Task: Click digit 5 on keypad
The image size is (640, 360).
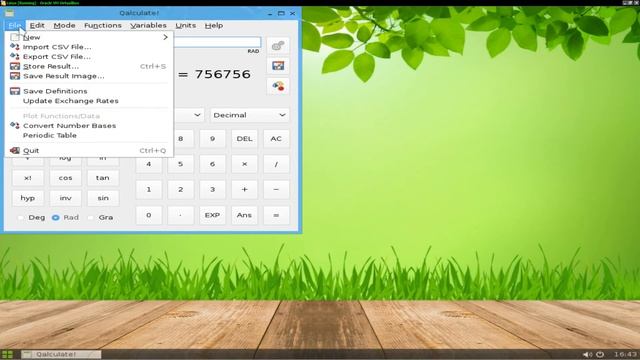Action: tap(180, 164)
